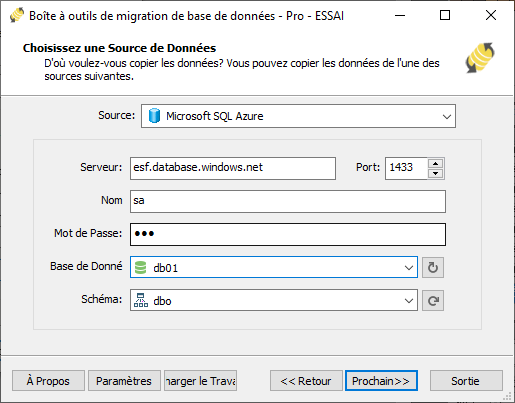
Task: Minimize the migration toolbox window
Action: click(x=400, y=15)
